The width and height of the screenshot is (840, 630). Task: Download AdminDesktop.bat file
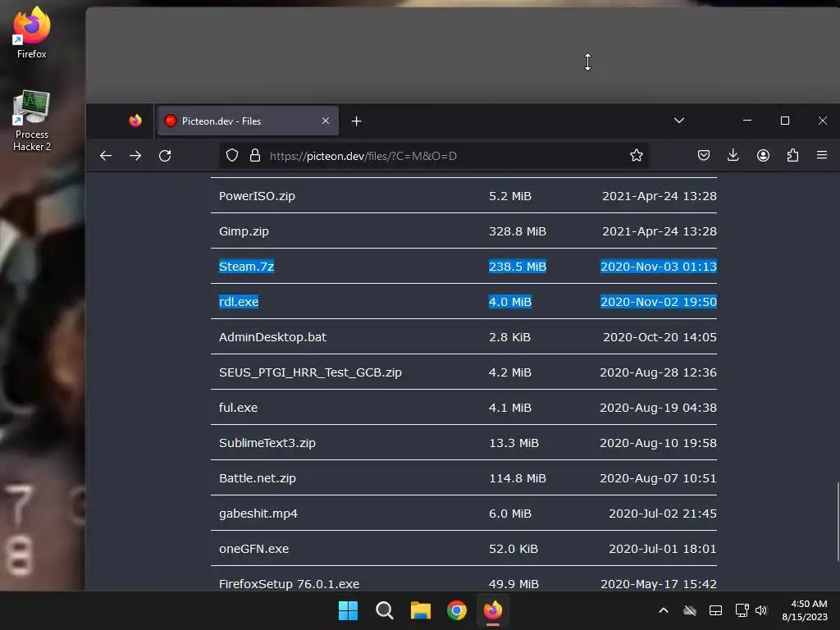tap(272, 337)
